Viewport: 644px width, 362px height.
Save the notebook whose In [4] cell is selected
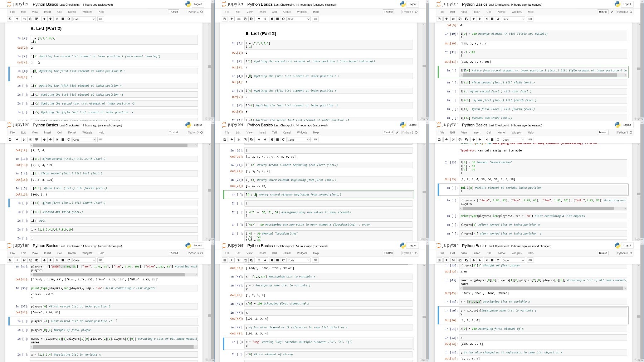pyautogui.click(x=10, y=19)
